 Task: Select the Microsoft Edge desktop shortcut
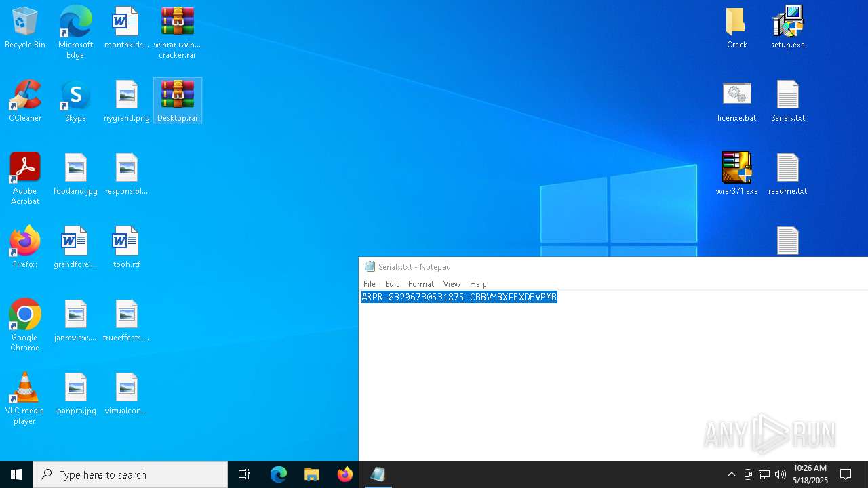[75, 33]
